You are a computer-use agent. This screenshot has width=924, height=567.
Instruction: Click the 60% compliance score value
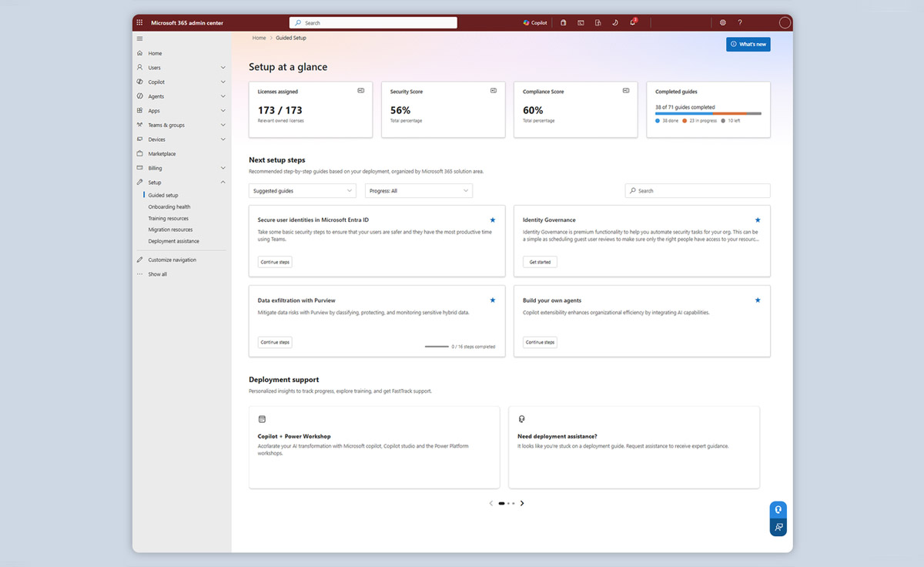tap(533, 110)
